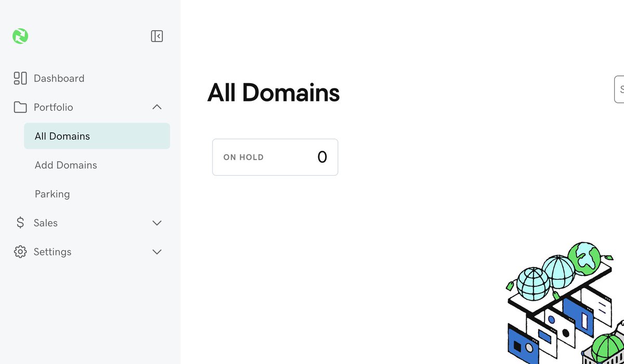Screen dimensions: 624x364
Task: Click the ON HOLD filter card
Action: [x=275, y=157]
